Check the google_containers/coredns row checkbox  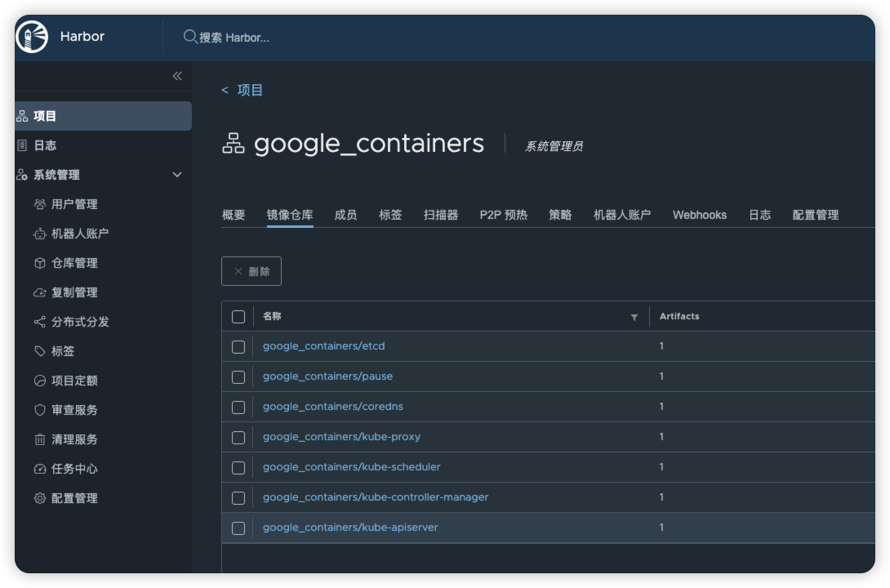(x=238, y=408)
